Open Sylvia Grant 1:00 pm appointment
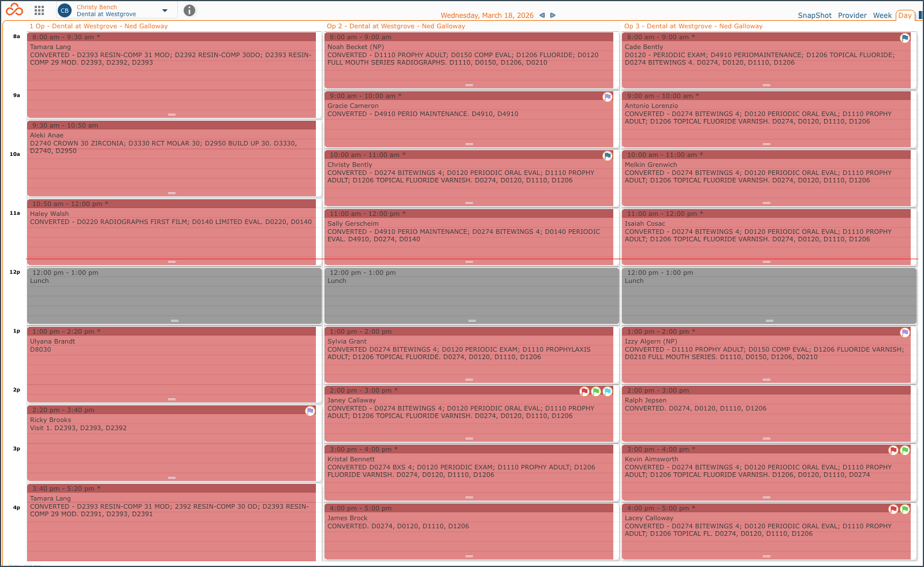Image resolution: width=924 pixels, height=567 pixels. click(469, 355)
